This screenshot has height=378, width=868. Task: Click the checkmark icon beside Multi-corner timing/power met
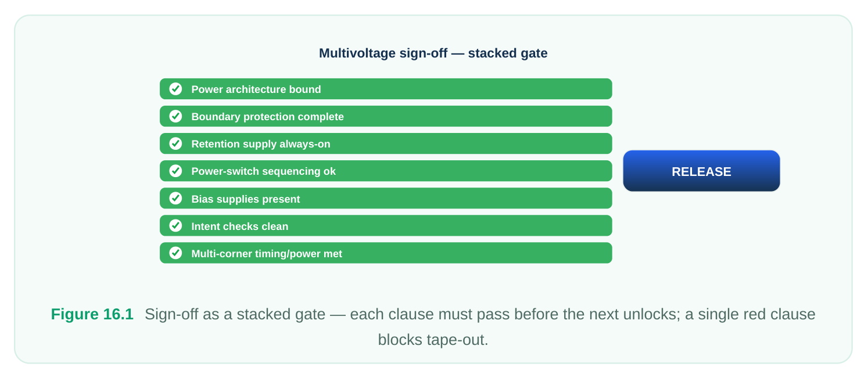tap(175, 253)
